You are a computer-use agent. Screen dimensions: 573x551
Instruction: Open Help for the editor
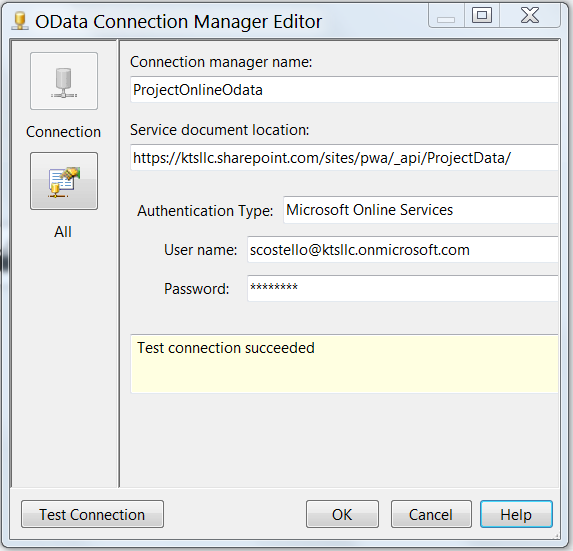point(516,514)
